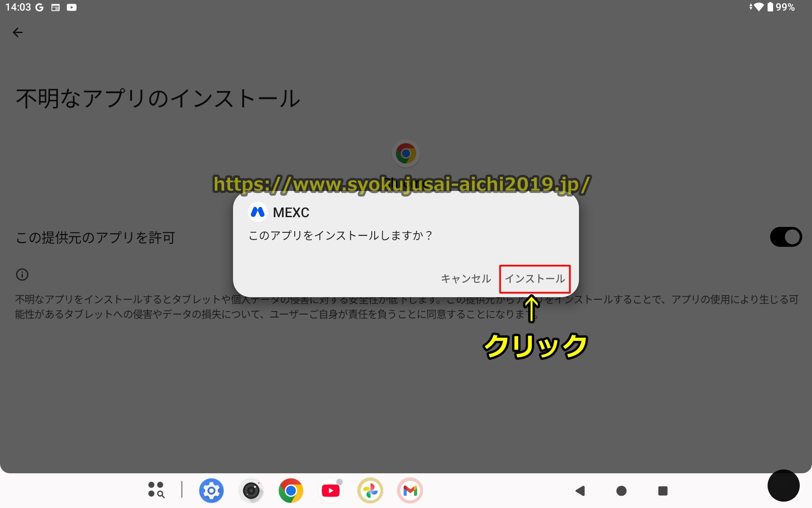Screen dimensions: 812x508
Task: Tap the battery icon in the status bar
Action: click(x=770, y=7)
